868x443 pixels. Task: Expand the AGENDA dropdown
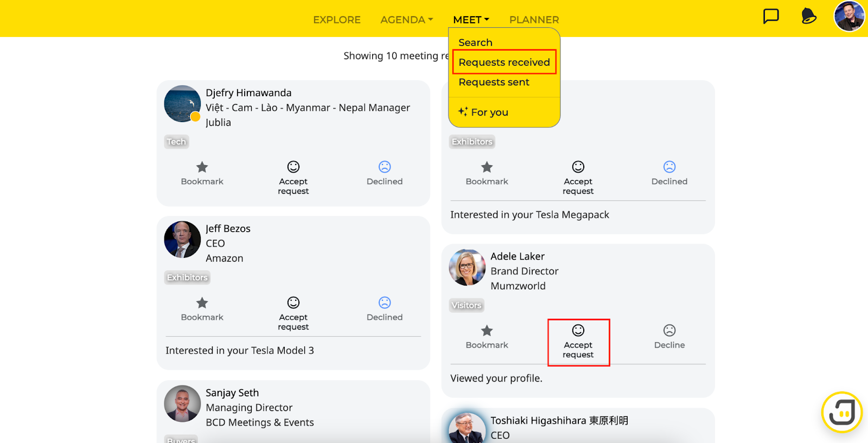tap(407, 20)
